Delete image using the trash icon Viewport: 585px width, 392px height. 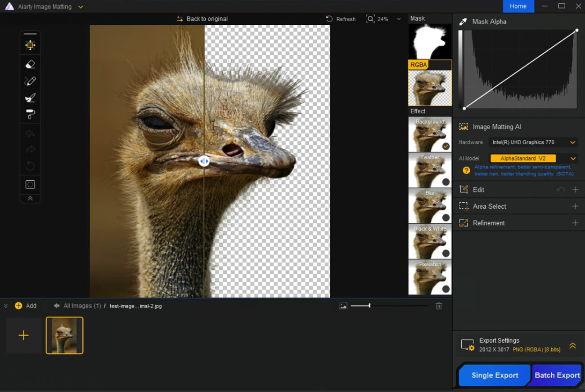coord(439,306)
